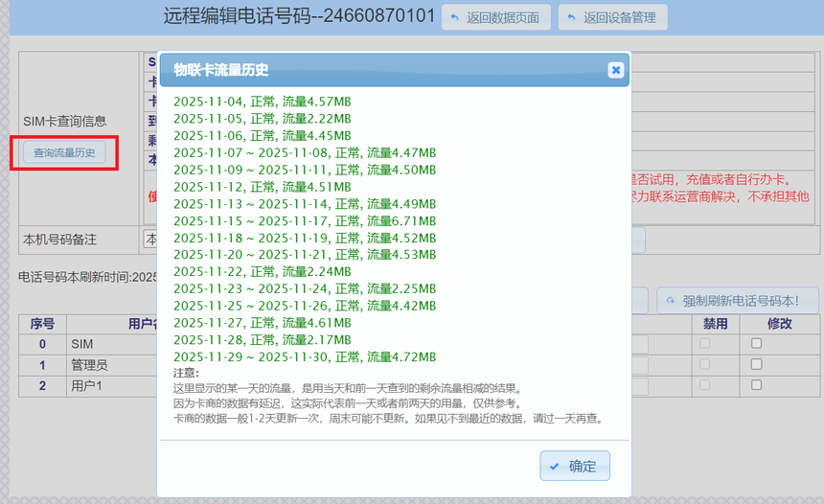The height and width of the screenshot is (504, 824).
Task: Select the 2025-11-22 流量2.24MB entry
Action: click(263, 272)
